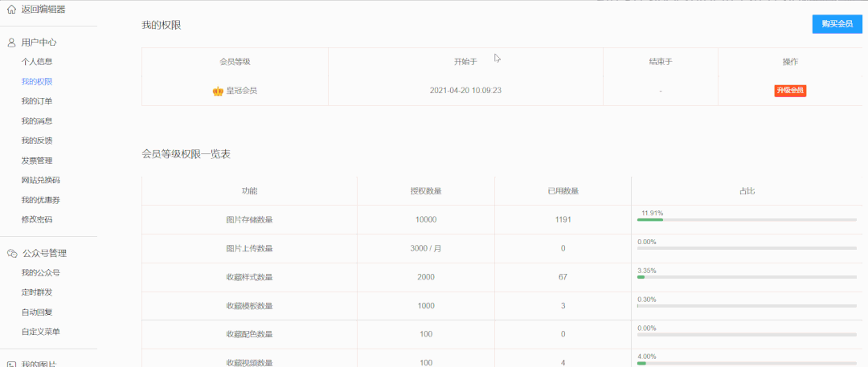The width and height of the screenshot is (868, 367).
Task: Select 我的权限 sidebar item
Action: tap(37, 81)
